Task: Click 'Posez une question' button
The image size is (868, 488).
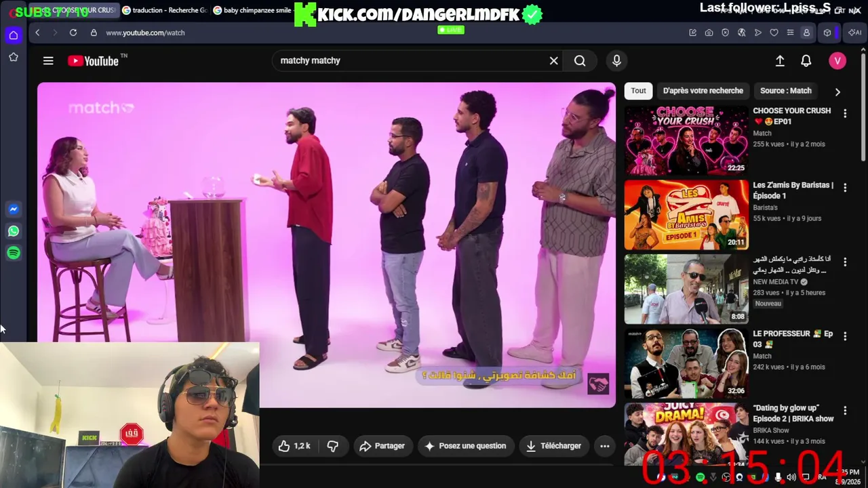Action: (x=465, y=446)
